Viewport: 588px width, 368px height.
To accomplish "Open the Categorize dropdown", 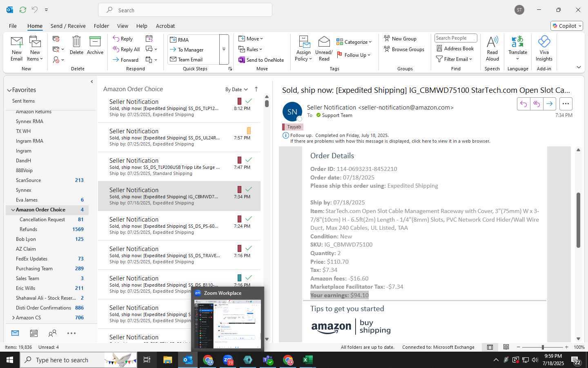I will point(354,42).
